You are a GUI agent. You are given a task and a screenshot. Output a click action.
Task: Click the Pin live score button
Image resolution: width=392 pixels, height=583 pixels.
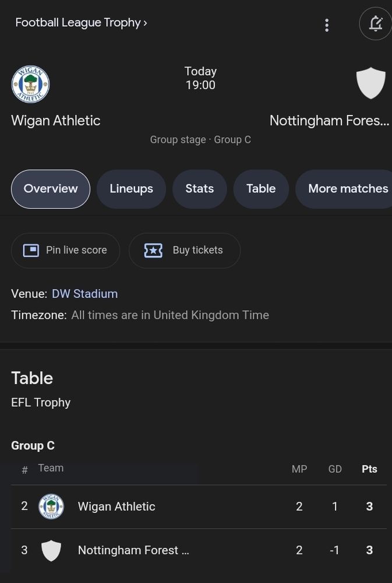pos(65,250)
